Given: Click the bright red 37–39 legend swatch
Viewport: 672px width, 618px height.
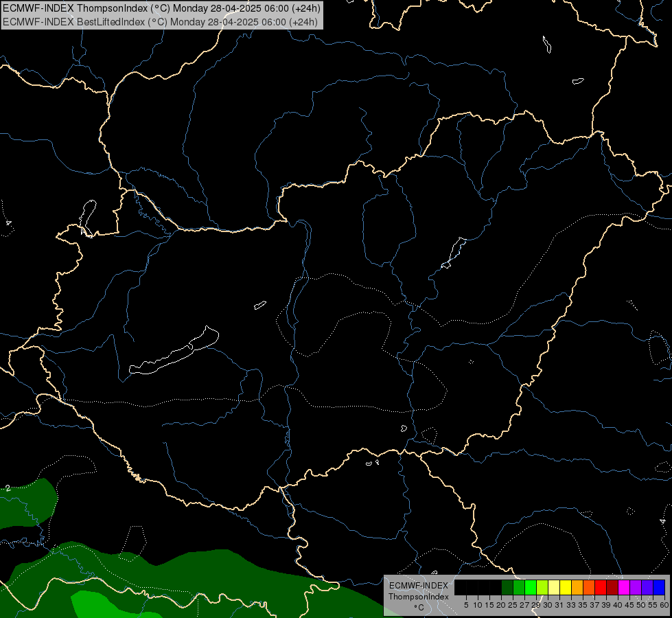Looking at the screenshot, I should (601, 587).
